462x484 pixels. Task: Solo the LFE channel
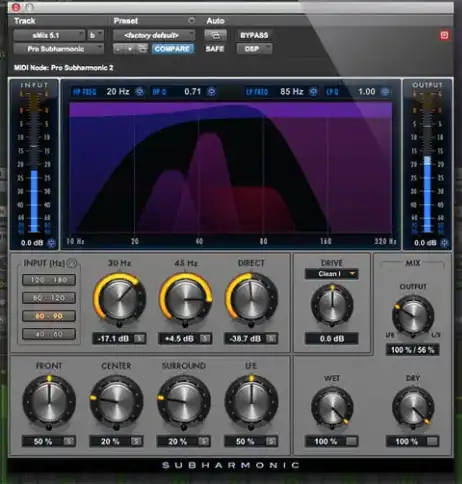tap(271, 441)
